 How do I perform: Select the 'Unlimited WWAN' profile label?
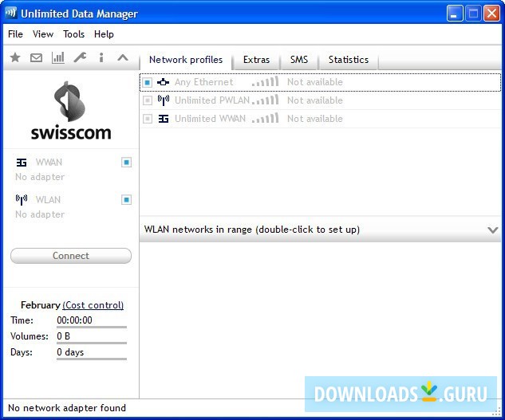click(x=210, y=119)
